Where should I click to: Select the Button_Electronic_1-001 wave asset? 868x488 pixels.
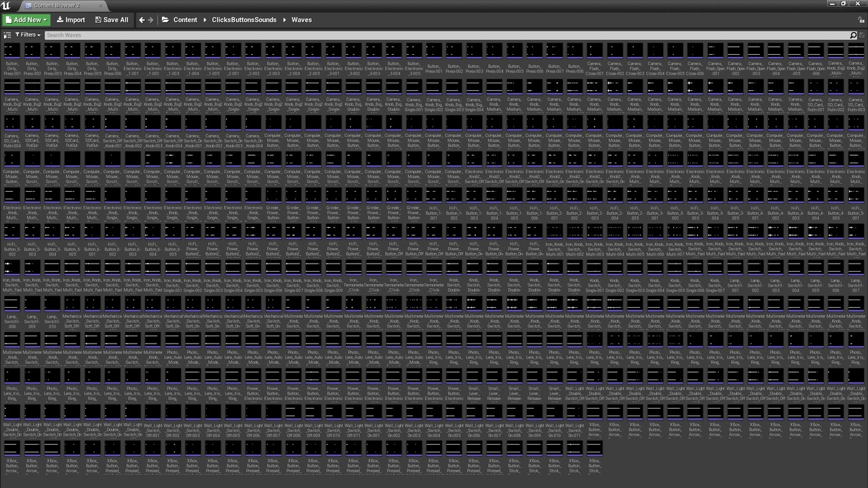tap(133, 59)
